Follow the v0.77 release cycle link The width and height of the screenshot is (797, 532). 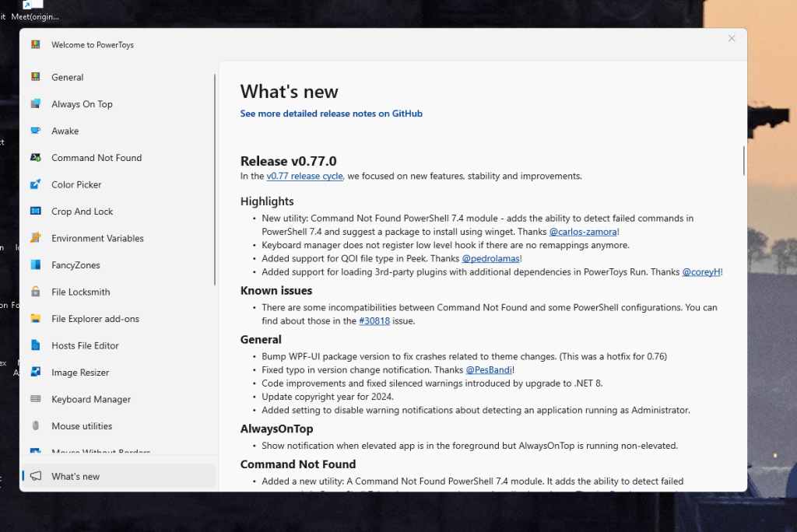(304, 176)
